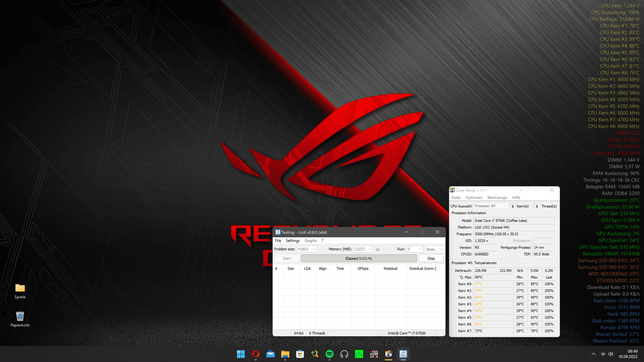Click the '64-bit' status bar entry
This screenshot has height=362, width=644.
click(299, 333)
